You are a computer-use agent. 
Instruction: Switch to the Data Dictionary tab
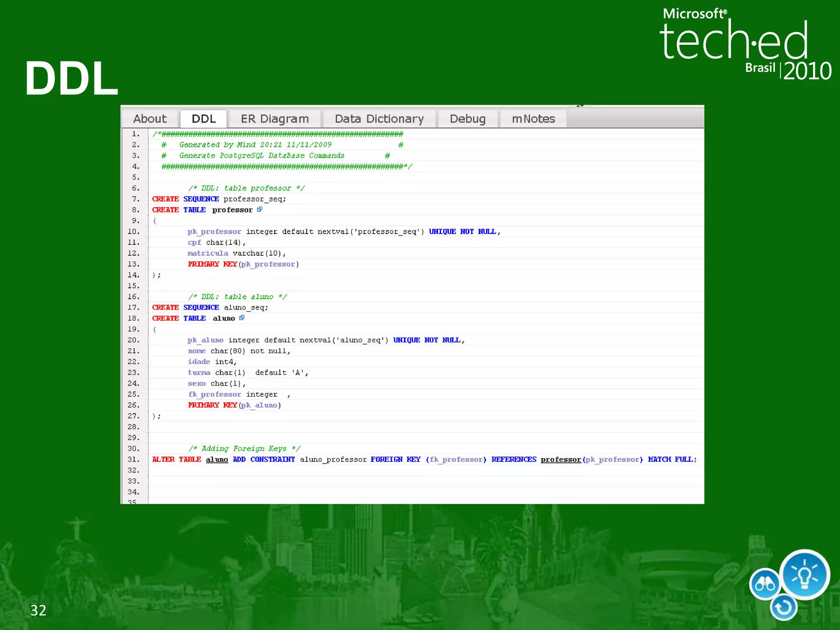[379, 119]
